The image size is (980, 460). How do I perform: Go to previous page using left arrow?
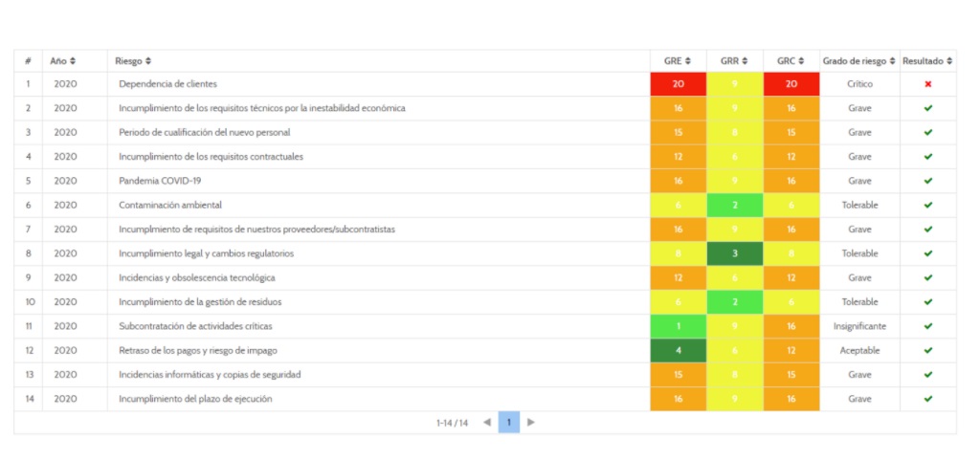tap(486, 422)
